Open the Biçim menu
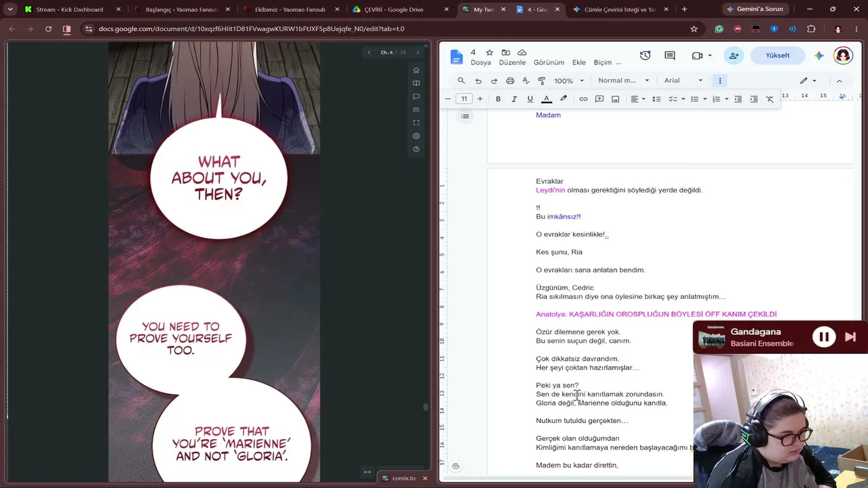Image resolution: width=868 pixels, height=488 pixels. point(603,62)
